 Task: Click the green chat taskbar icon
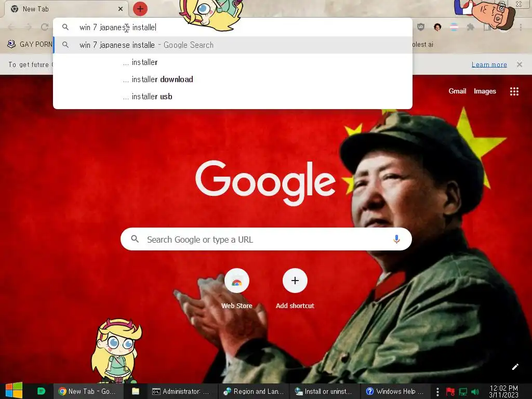41,391
